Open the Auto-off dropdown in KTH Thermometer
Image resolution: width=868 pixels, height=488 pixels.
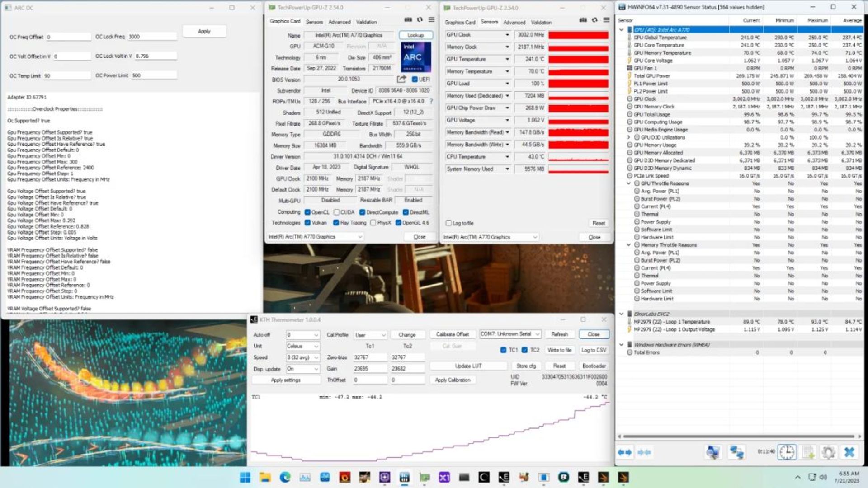(x=303, y=335)
